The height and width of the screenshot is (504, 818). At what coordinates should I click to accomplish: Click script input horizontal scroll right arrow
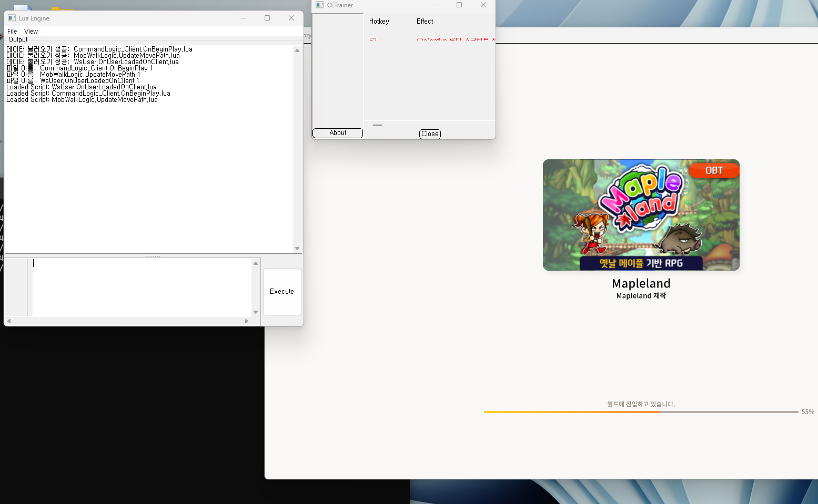click(x=247, y=321)
